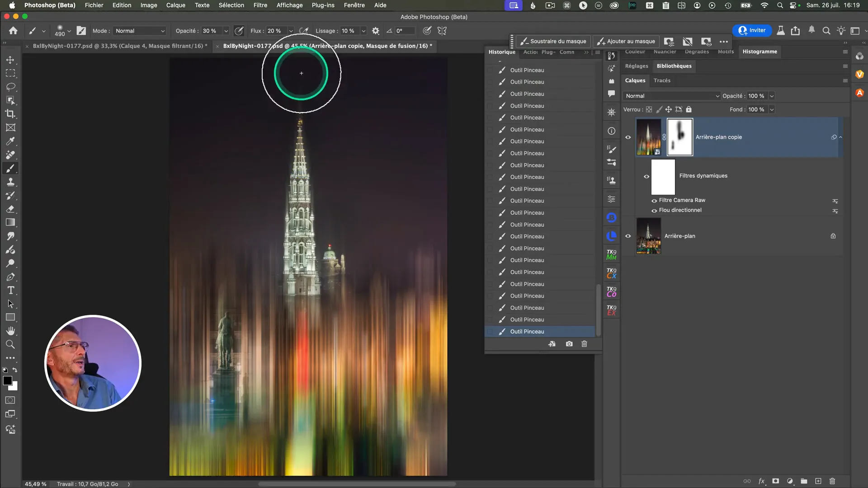
Task: Hide the Arrière-plan copie layer
Action: click(628, 137)
